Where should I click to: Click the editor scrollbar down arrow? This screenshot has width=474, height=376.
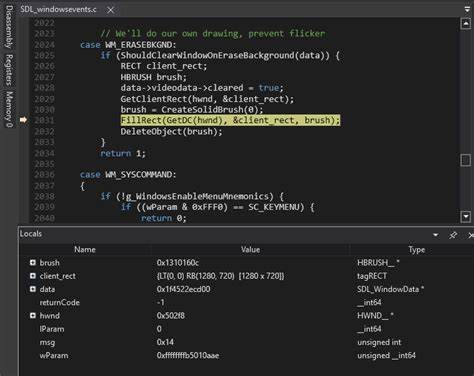466,217
